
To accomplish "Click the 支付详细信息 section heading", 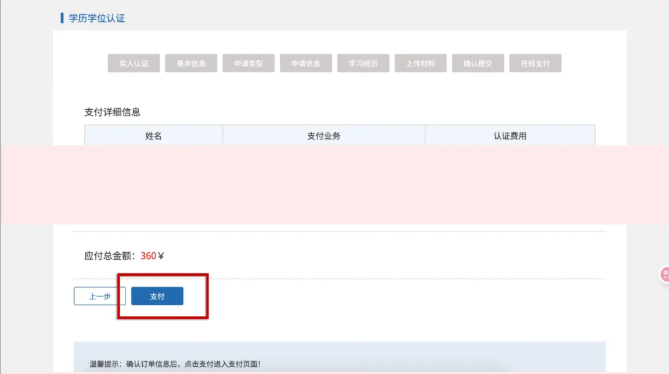I will (x=112, y=112).
